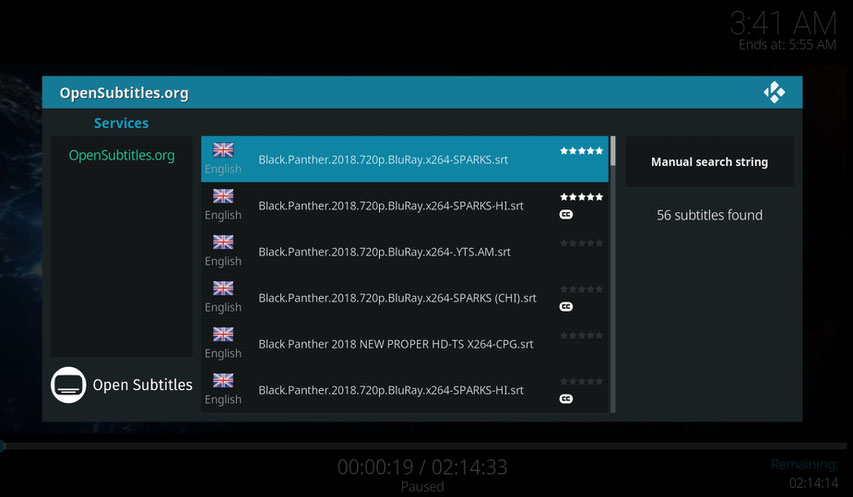The image size is (853, 497).
Task: Click five-star rating of the highlighted SPARKS.srt
Action: pos(582,151)
